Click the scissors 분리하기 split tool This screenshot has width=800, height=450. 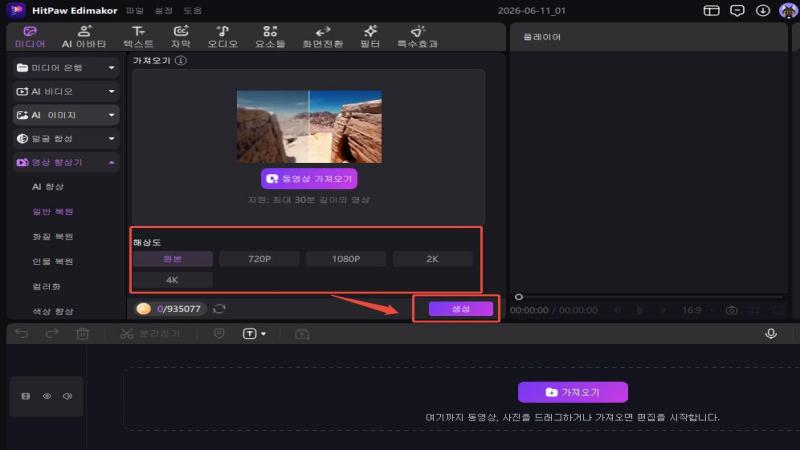click(x=150, y=334)
